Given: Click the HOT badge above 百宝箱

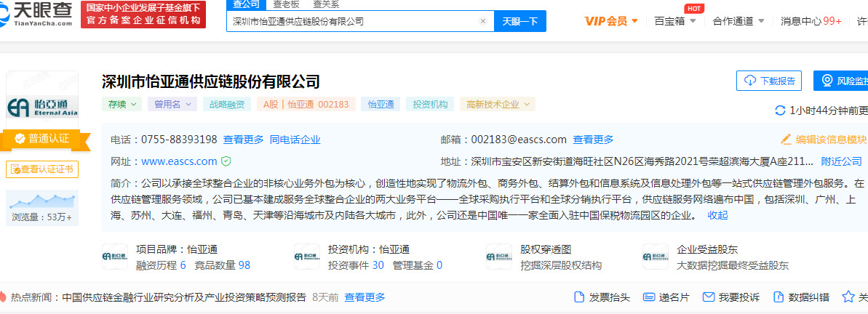Looking at the screenshot, I should click(694, 8).
